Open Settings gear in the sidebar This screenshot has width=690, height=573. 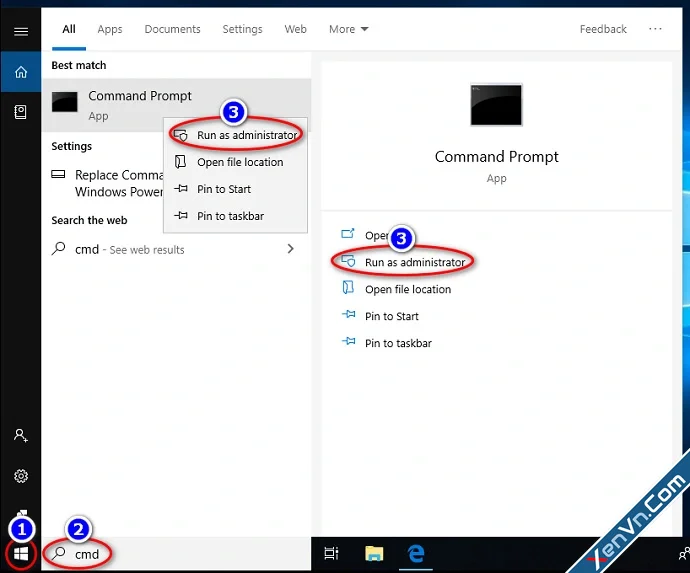coord(21,476)
